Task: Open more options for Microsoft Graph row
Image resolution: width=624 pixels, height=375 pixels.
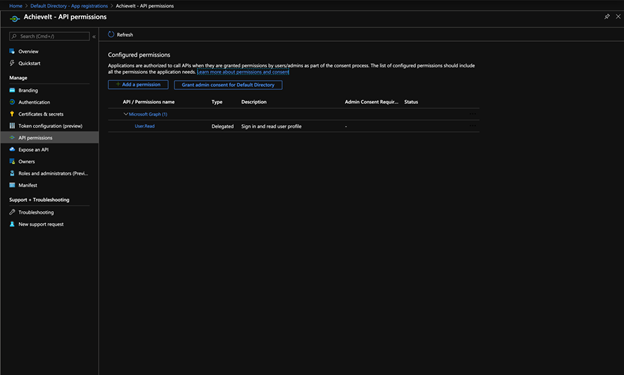Action: [x=472, y=114]
